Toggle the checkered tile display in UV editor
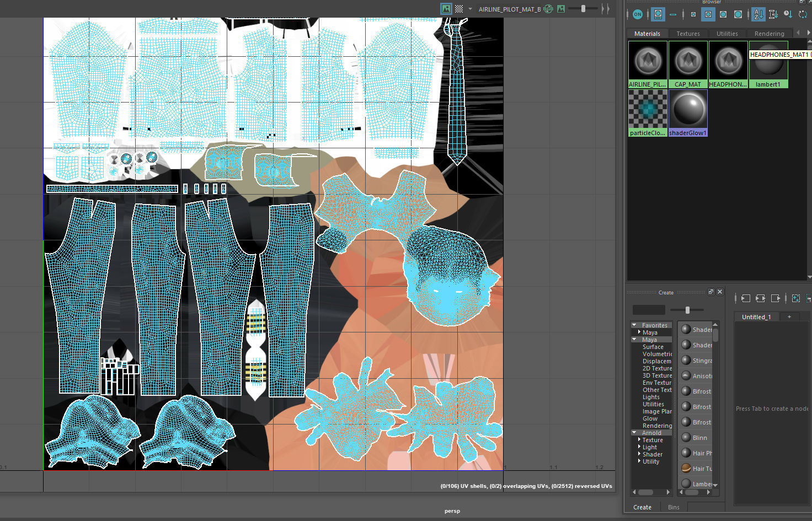The width and height of the screenshot is (812, 521). point(459,9)
